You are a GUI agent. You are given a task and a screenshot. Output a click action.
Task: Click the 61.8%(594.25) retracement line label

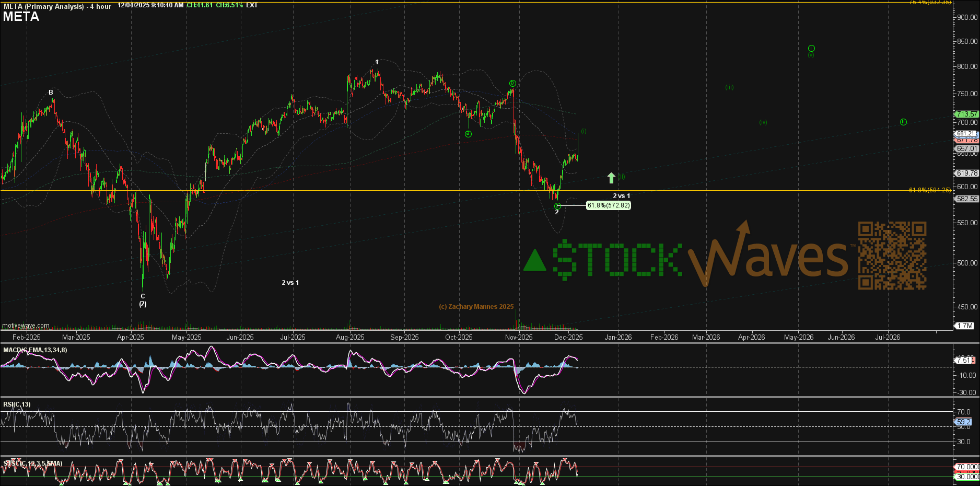[930, 190]
